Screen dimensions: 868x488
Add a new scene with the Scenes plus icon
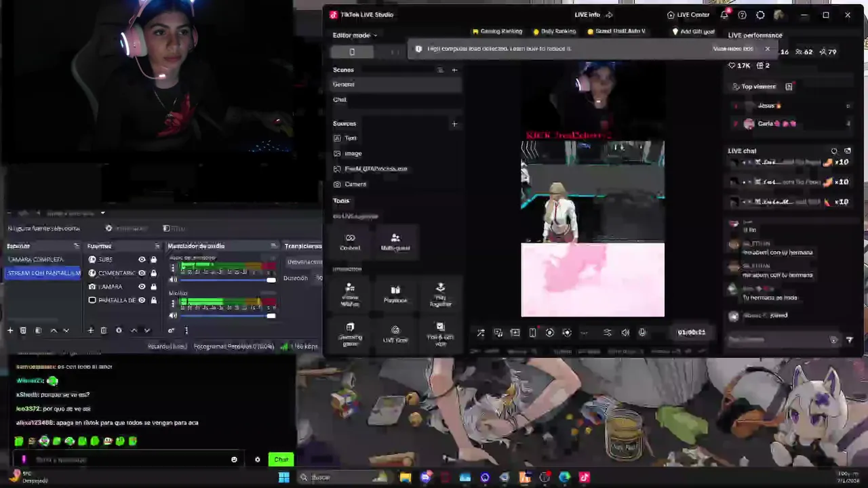coord(454,70)
